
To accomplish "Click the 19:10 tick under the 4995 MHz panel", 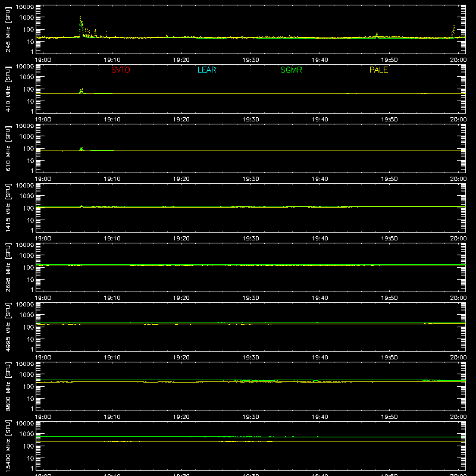I will (112, 358).
